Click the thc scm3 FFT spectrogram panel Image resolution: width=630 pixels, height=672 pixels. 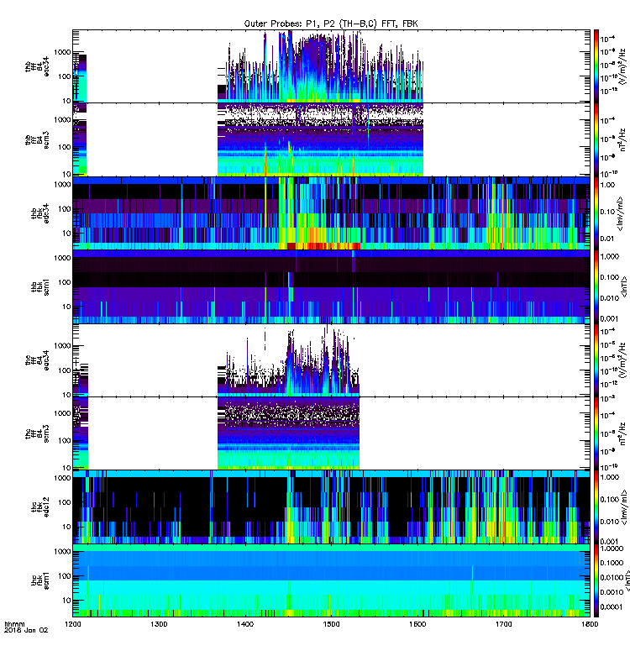pos(331,433)
